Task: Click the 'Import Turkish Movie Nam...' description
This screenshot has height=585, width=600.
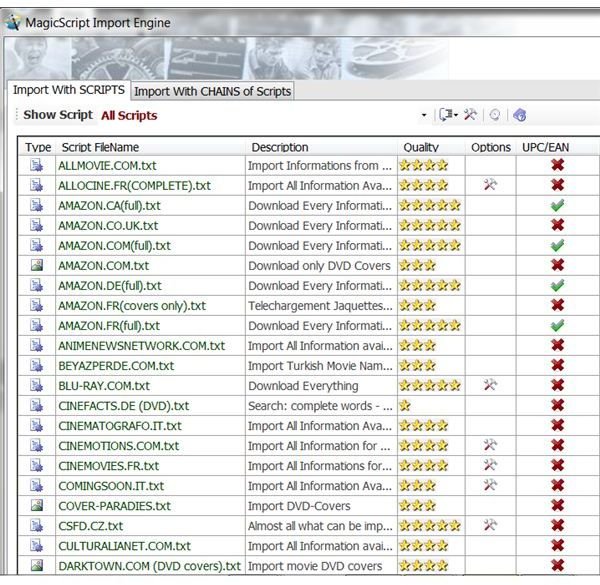Action: pyautogui.click(x=320, y=366)
